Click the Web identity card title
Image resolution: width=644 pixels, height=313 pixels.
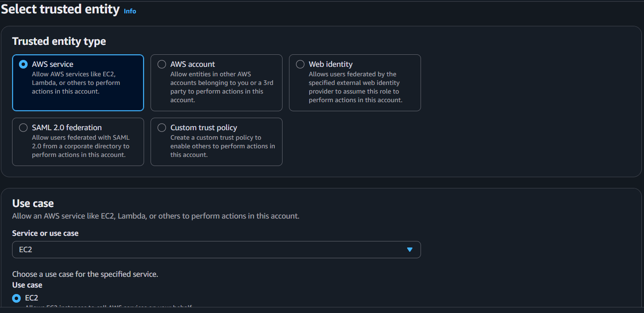coord(330,64)
